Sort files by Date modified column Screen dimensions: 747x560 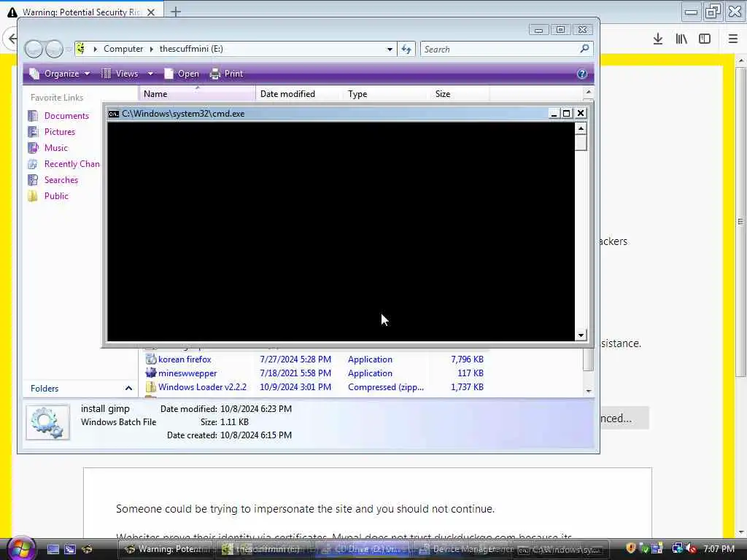[298, 94]
